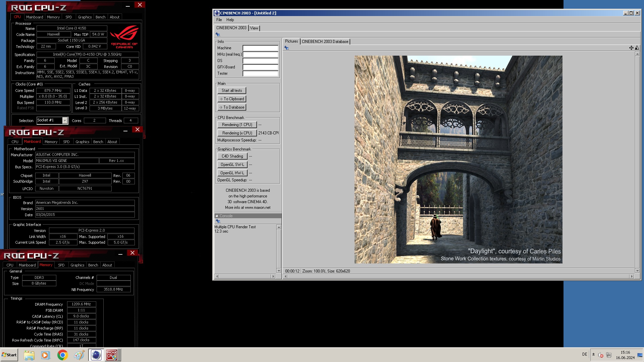Screen dimensions: 644x362
Task: Open Bench tab in top CPU-Z window
Action: 100,17
